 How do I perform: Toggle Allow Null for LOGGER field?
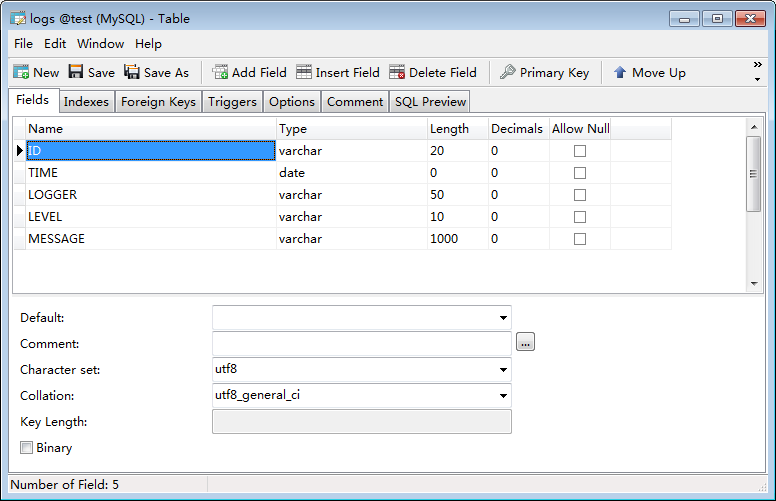[x=580, y=195]
